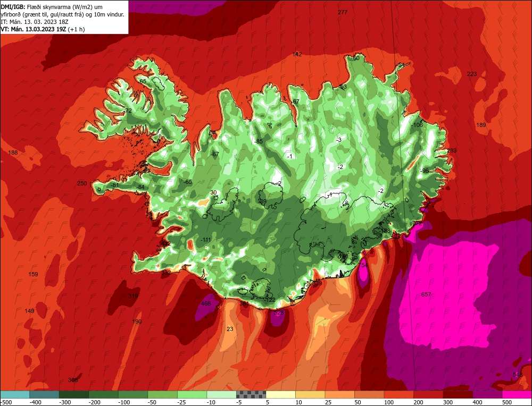Viewport: 532px width, 406px height.
Task: Click the -96 value near the east coast
Action: click(x=425, y=171)
